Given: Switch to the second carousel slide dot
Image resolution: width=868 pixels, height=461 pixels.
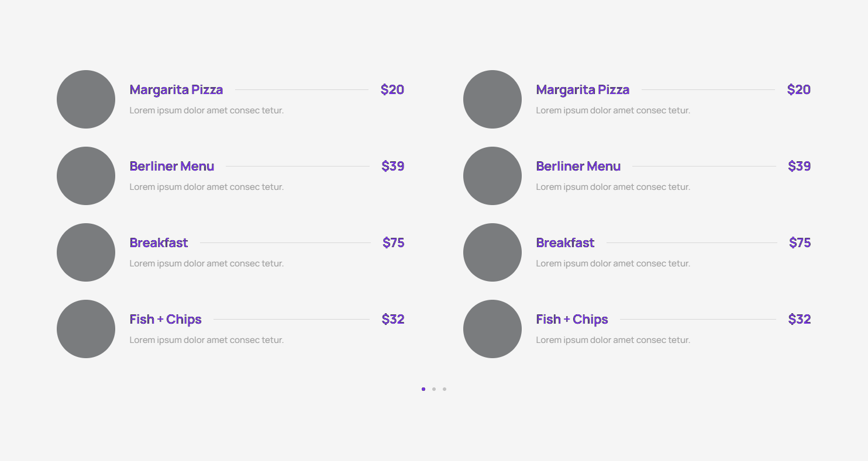Looking at the screenshot, I should (x=434, y=389).
